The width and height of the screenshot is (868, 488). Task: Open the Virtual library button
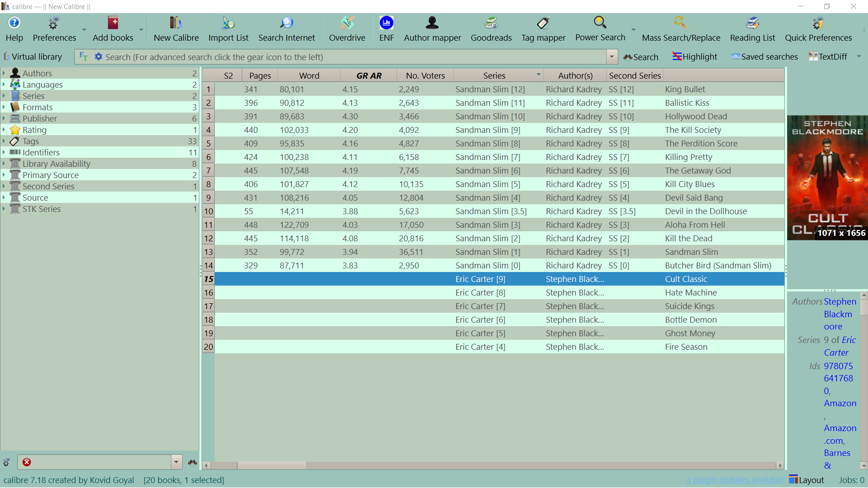(x=33, y=57)
